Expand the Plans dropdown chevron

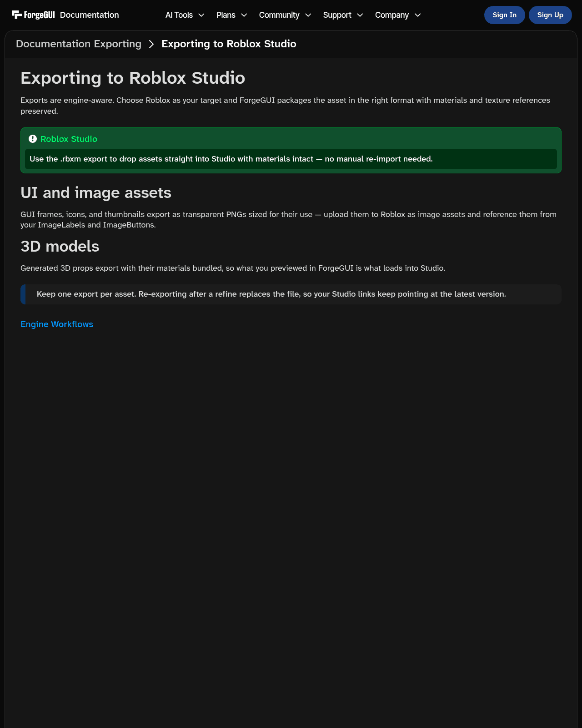(x=244, y=15)
